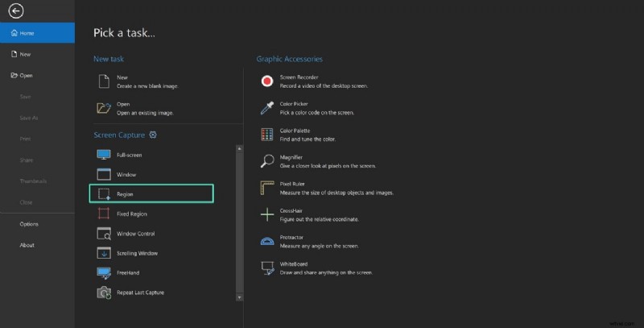Open the Options sidebar entry
This screenshot has height=328, width=644.
[29, 224]
